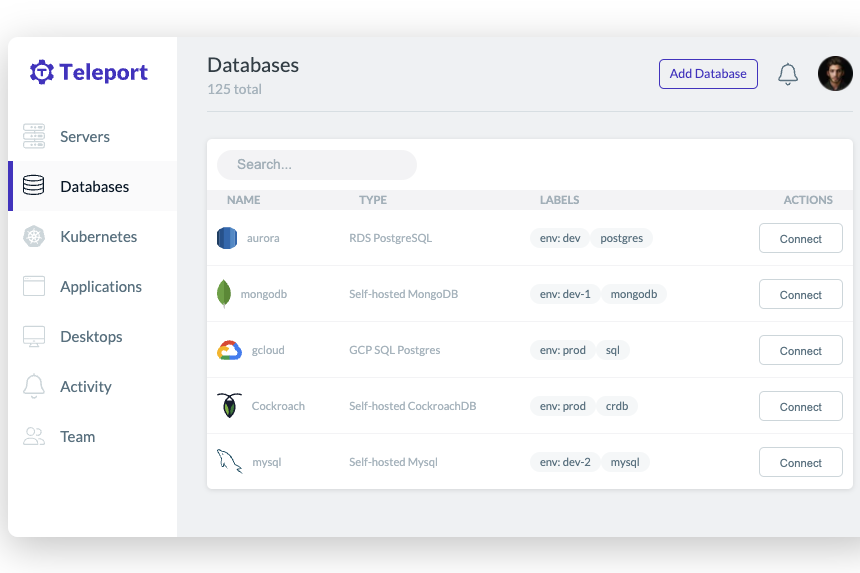
Task: Click the "env: dev" label on aurora
Action: coord(560,238)
